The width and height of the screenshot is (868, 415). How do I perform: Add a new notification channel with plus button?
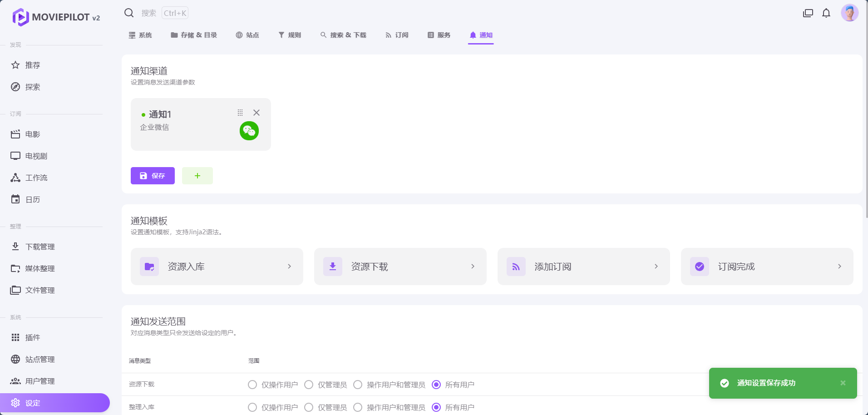point(197,176)
